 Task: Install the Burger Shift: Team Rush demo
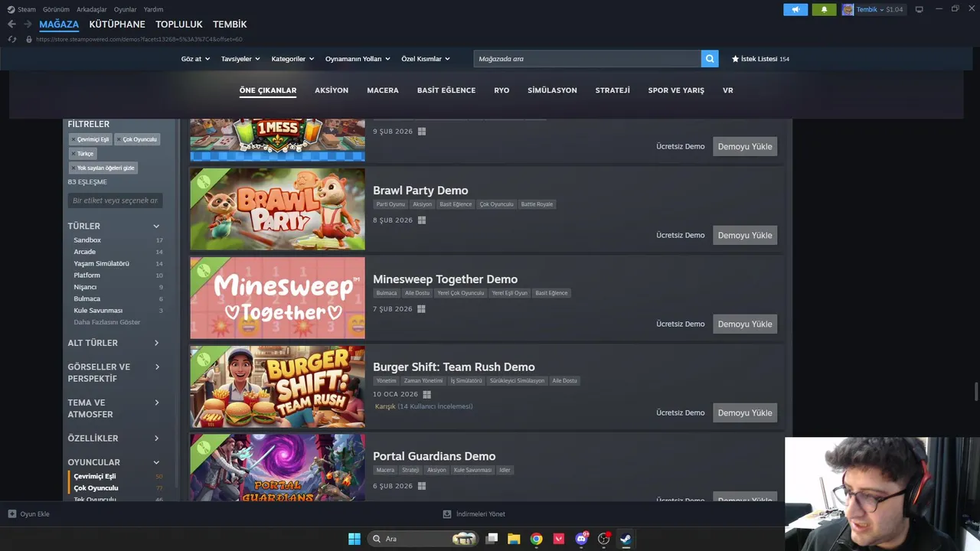pyautogui.click(x=745, y=412)
